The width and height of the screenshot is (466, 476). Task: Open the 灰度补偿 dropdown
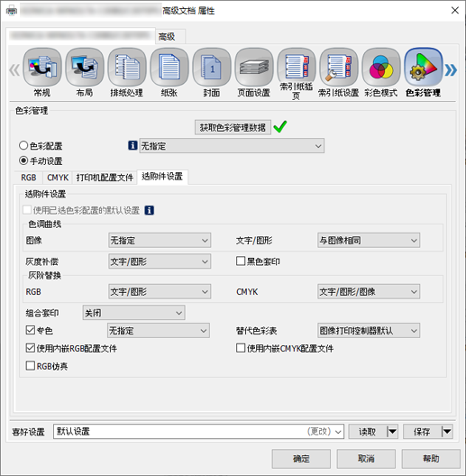(160, 261)
